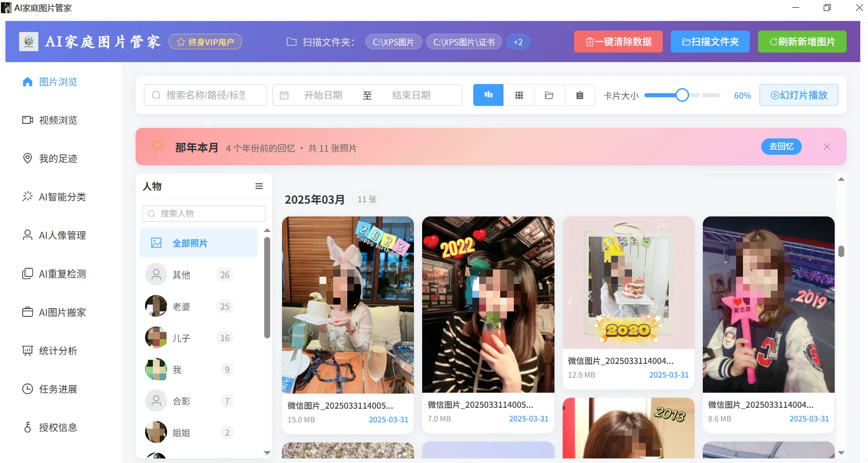Viewport: 868px width, 463px height.
Task: Switch to the folder view mode icon
Action: [x=549, y=95]
